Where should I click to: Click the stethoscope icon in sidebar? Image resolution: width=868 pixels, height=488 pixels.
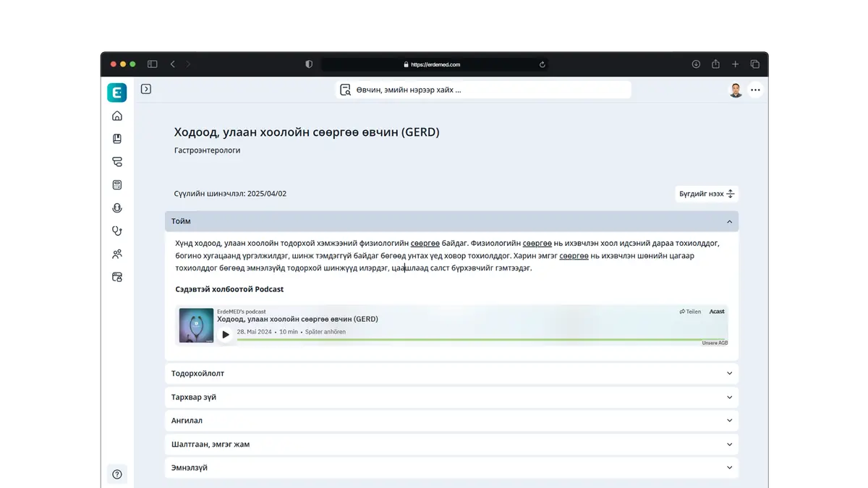point(117,231)
